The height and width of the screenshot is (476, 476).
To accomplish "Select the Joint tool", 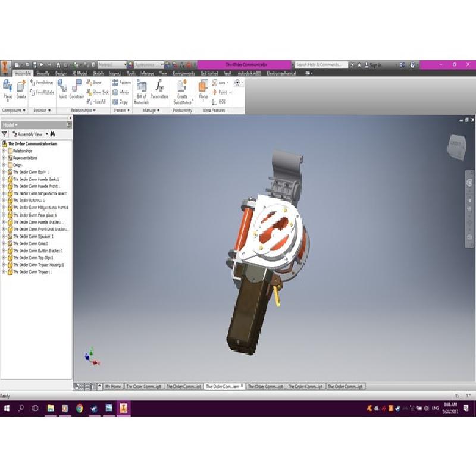I will 62,90.
